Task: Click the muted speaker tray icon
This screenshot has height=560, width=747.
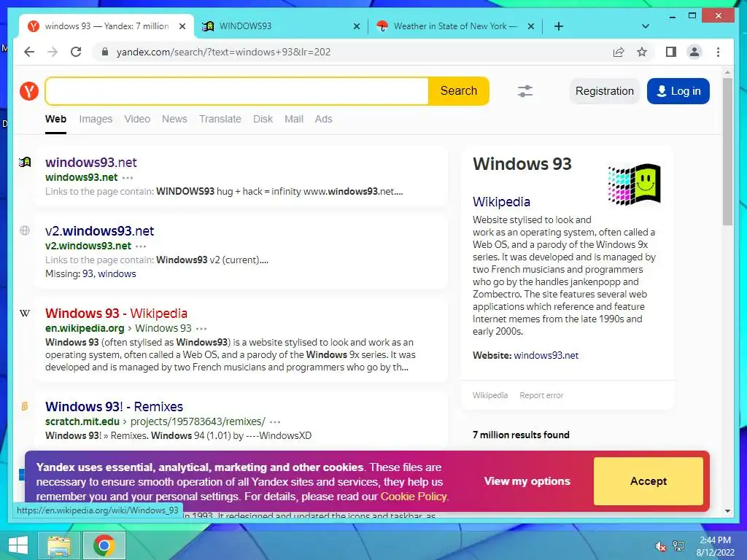Action: (x=661, y=546)
